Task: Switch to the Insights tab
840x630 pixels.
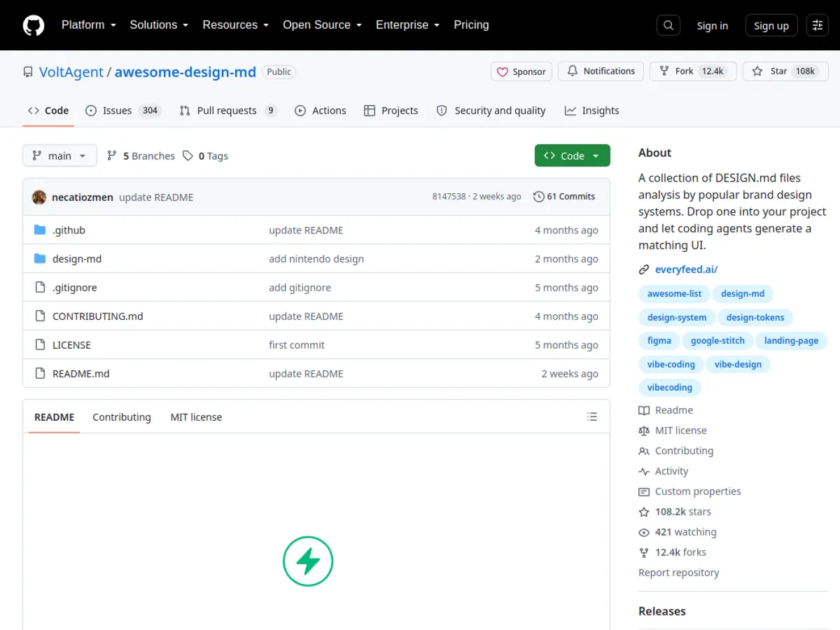Action: (592, 111)
